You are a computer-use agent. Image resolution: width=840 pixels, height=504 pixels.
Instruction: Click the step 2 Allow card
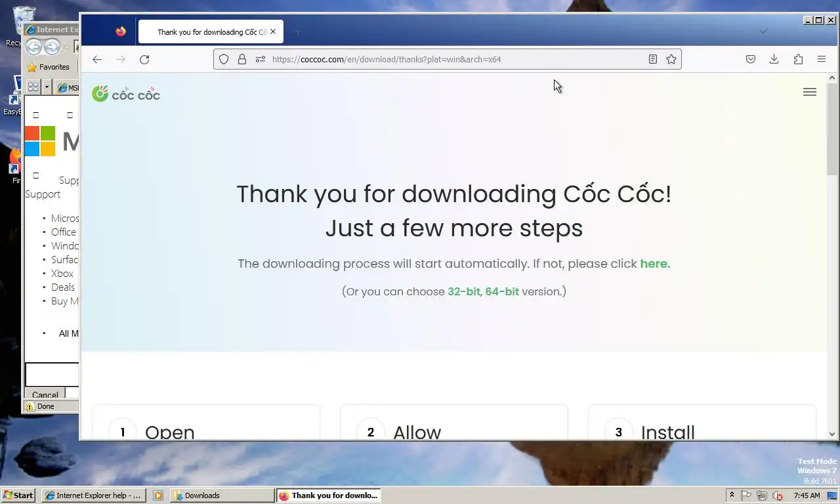coord(454,423)
